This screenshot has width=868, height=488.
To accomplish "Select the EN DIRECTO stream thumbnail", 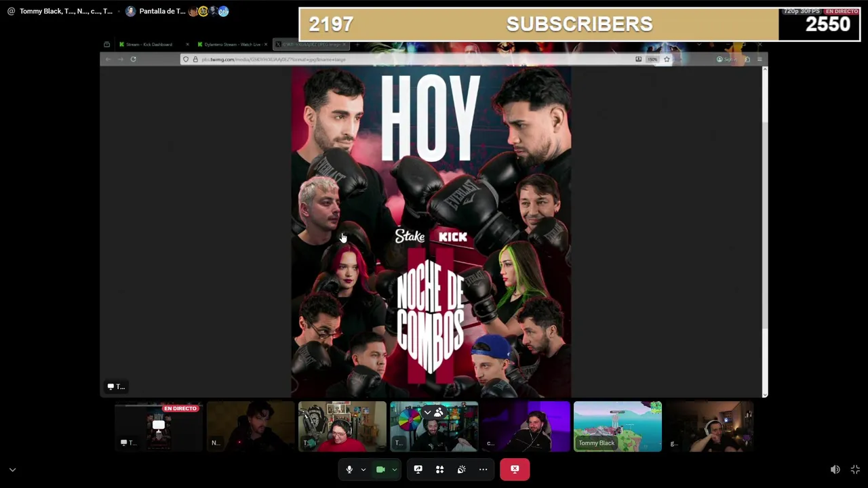I will pos(159,426).
